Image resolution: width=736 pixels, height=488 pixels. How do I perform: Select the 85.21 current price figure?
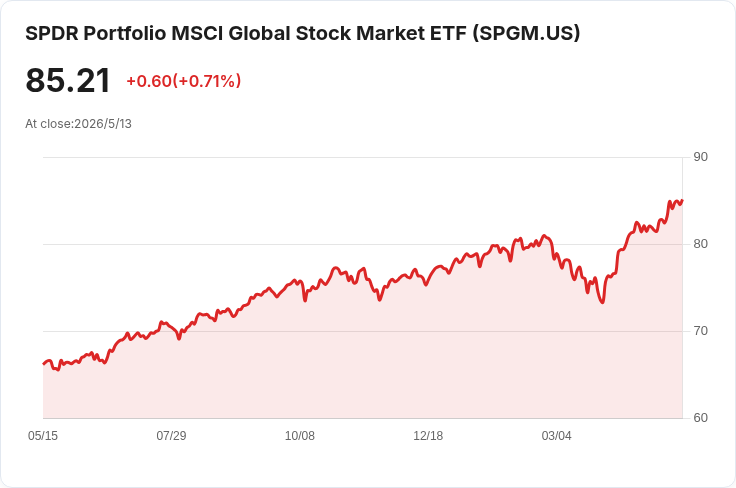click(x=68, y=80)
